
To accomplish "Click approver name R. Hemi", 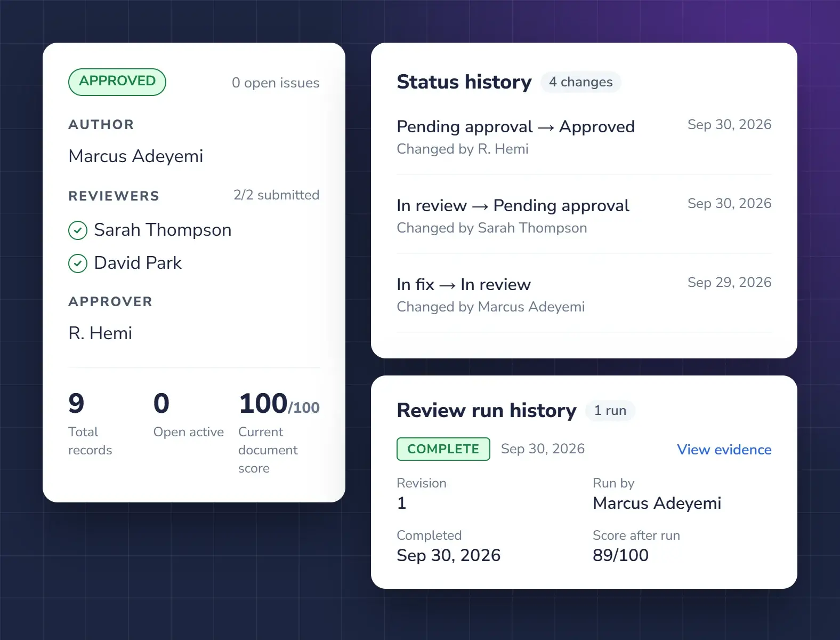I will (100, 333).
